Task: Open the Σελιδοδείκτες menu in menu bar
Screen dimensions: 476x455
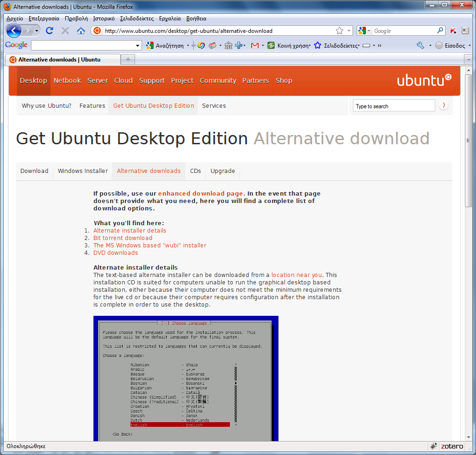Action: click(137, 18)
